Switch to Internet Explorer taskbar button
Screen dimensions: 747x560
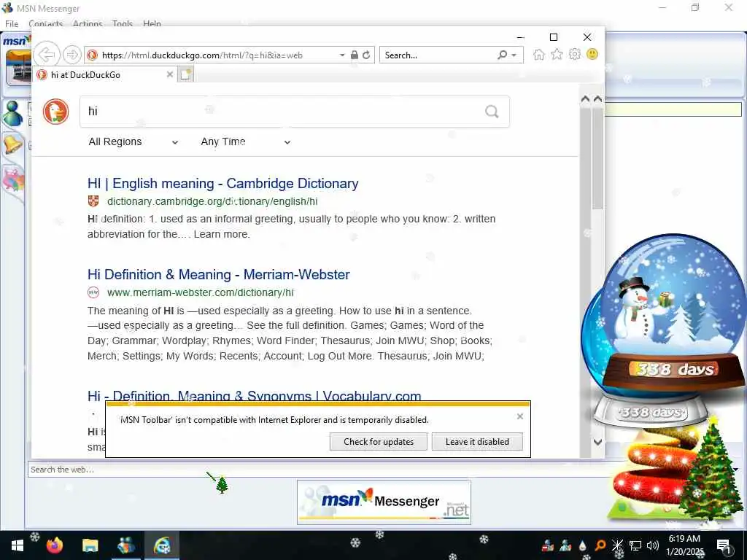(162, 545)
